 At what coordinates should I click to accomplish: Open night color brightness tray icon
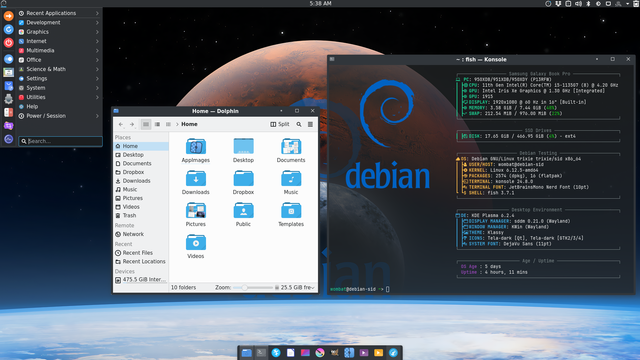pos(598,3)
